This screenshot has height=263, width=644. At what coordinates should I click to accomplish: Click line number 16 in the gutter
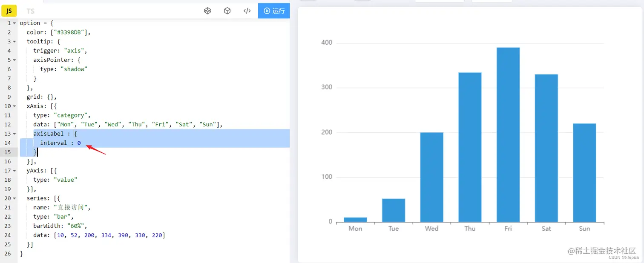[8, 161]
